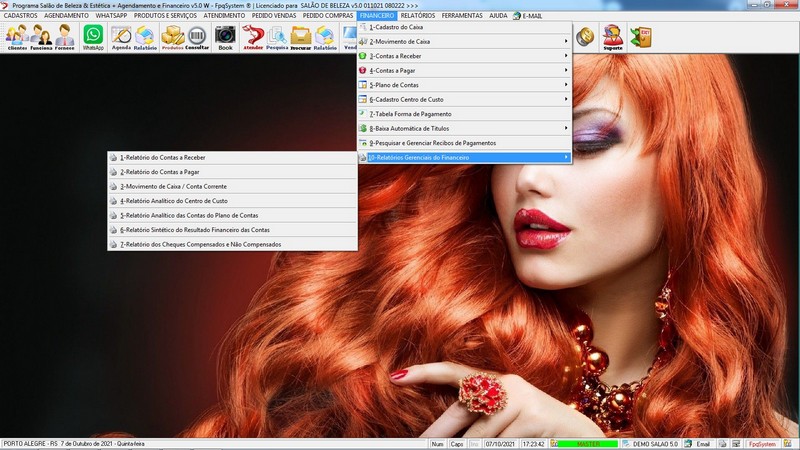Click the Atender hairdryer icon
The image size is (800, 450).
[253, 38]
